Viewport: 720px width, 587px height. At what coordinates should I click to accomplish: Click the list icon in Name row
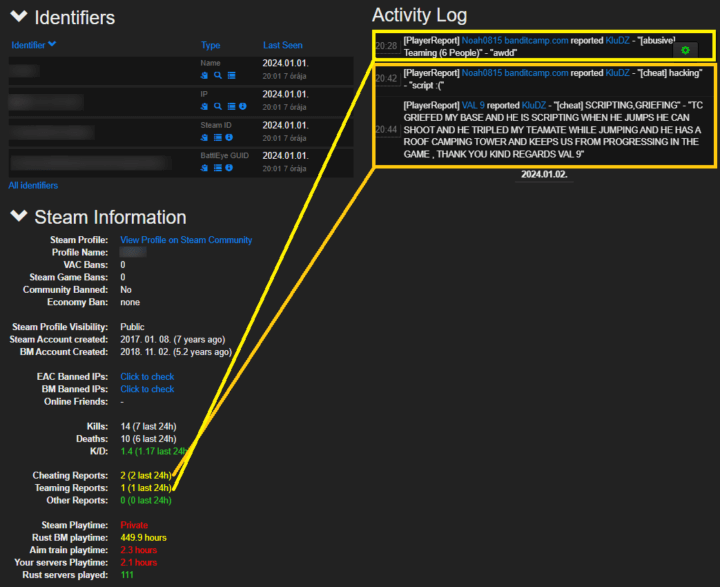click(231, 75)
